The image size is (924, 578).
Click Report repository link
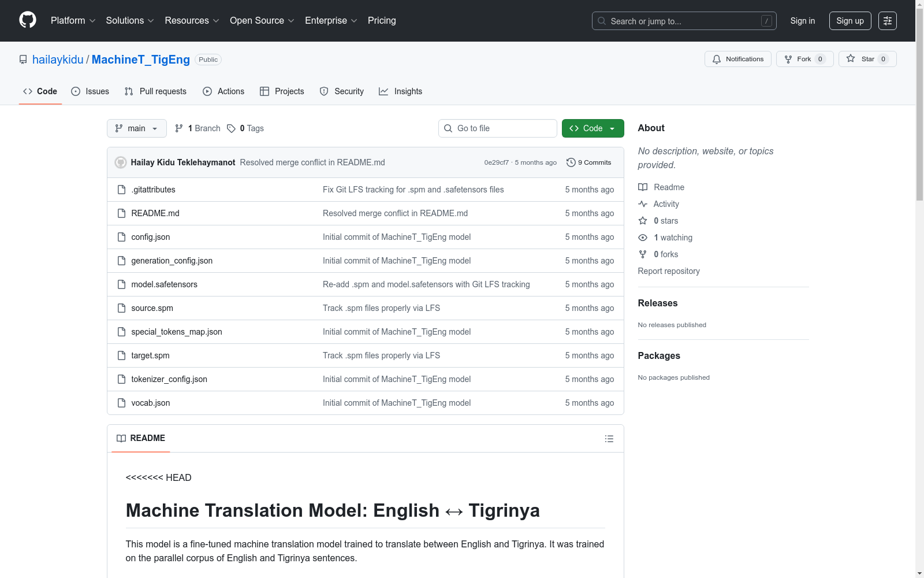point(669,271)
